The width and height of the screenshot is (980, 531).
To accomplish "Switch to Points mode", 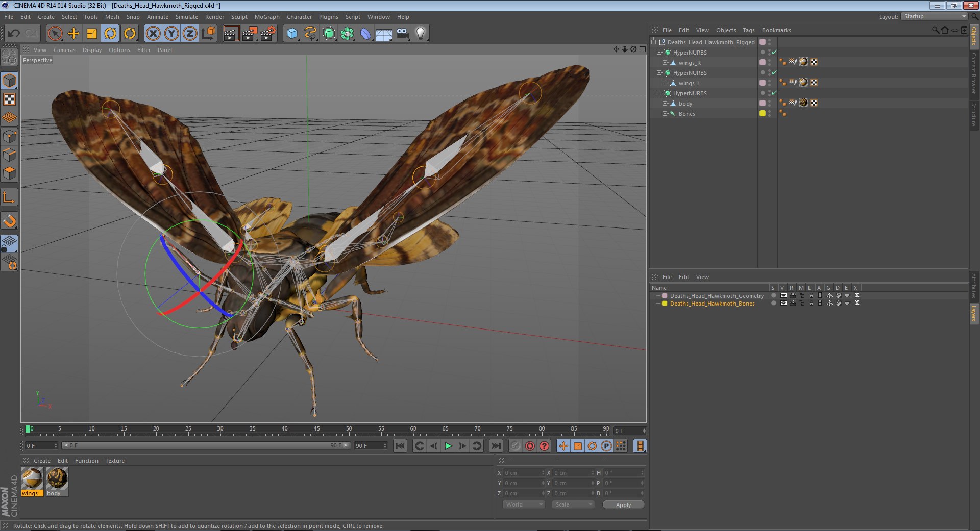I will tap(9, 136).
